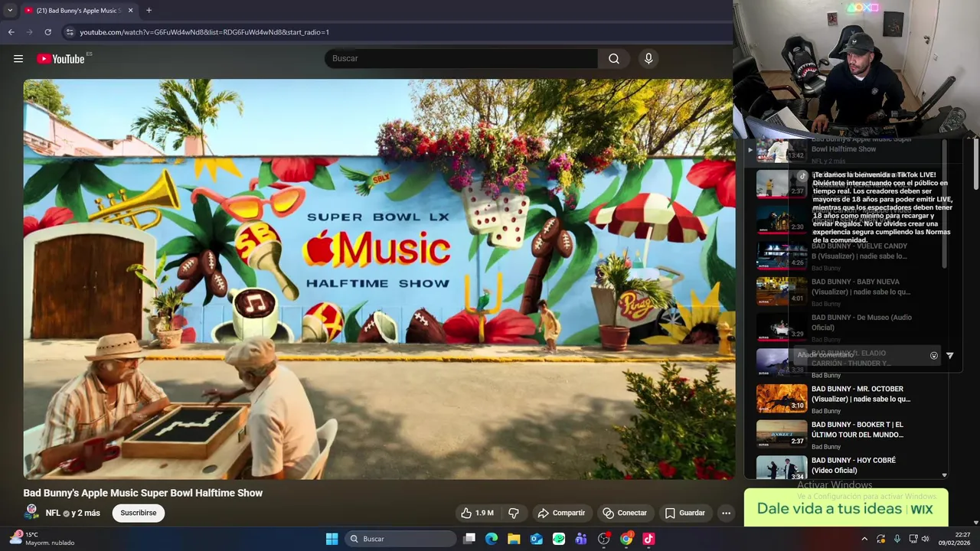Close the Bad Bunny YouTube tab
This screenshot has width=980, height=551.
click(x=130, y=11)
